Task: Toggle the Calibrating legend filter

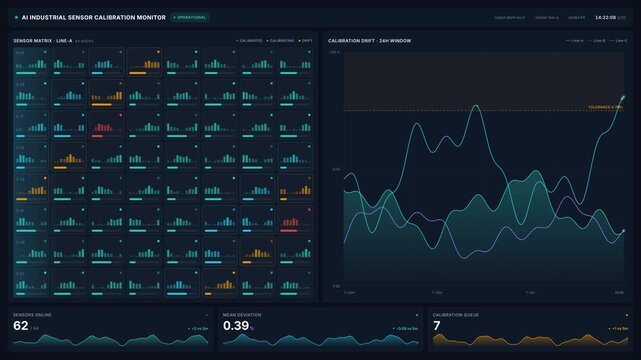Action: tap(280, 41)
